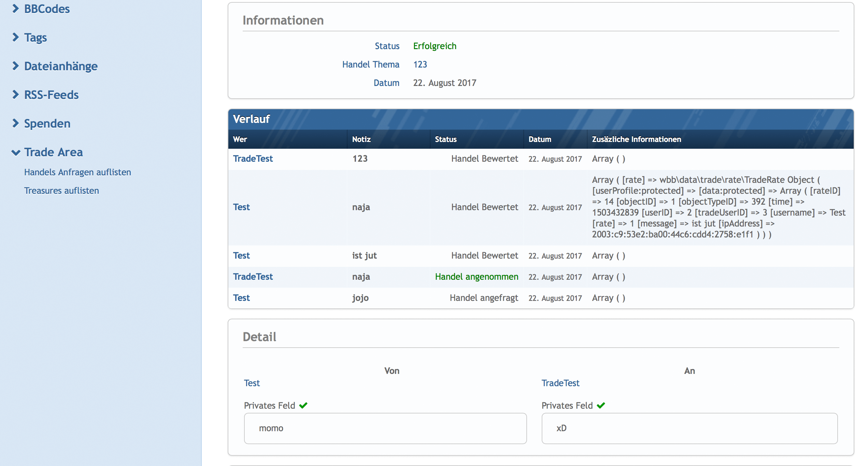Open Test profile under Von
Viewport: 868px width, 466px height.
252,383
